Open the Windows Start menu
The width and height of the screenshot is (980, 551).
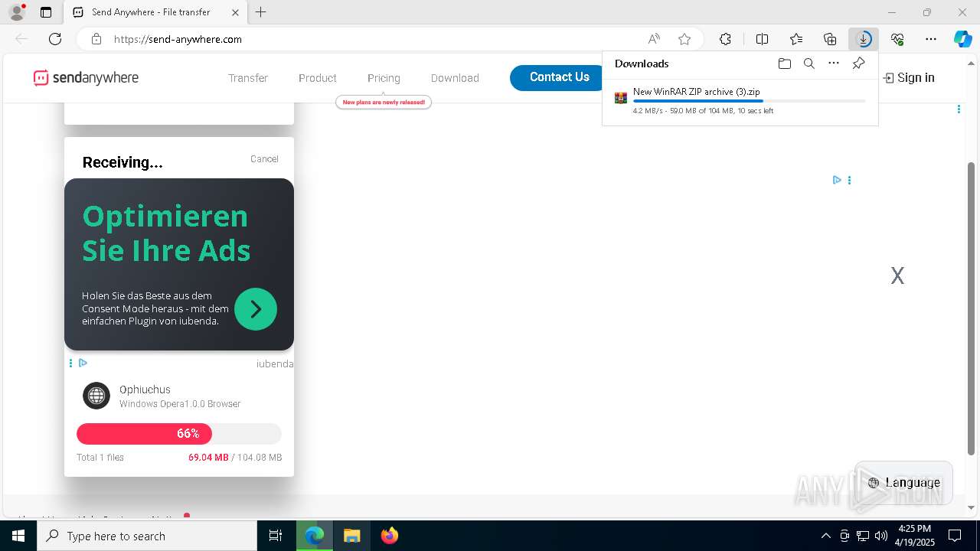[18, 536]
